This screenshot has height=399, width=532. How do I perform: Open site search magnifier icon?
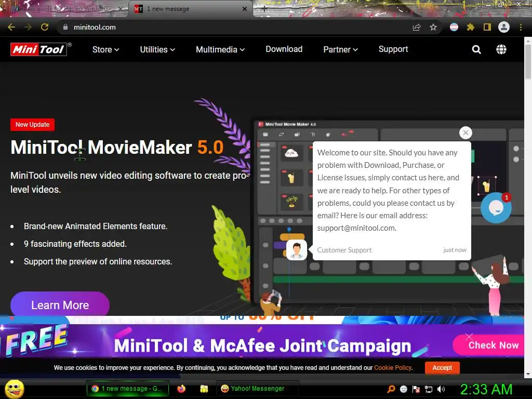476,49
